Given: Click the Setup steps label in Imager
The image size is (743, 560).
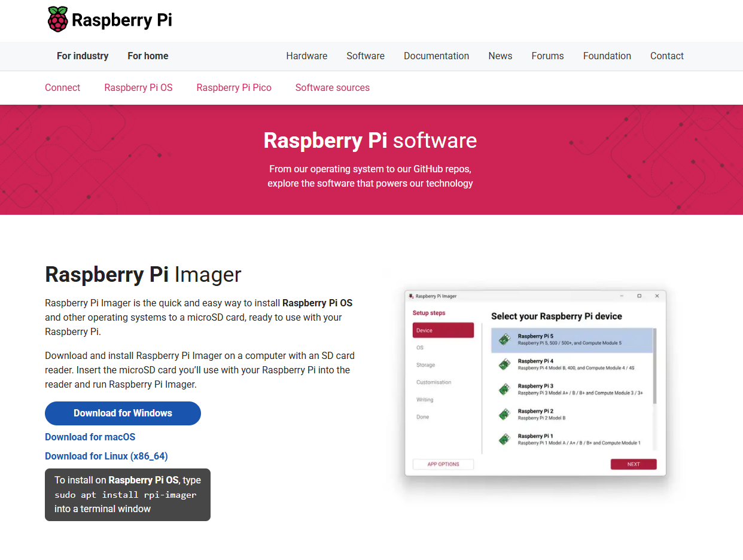Looking at the screenshot, I should point(429,313).
